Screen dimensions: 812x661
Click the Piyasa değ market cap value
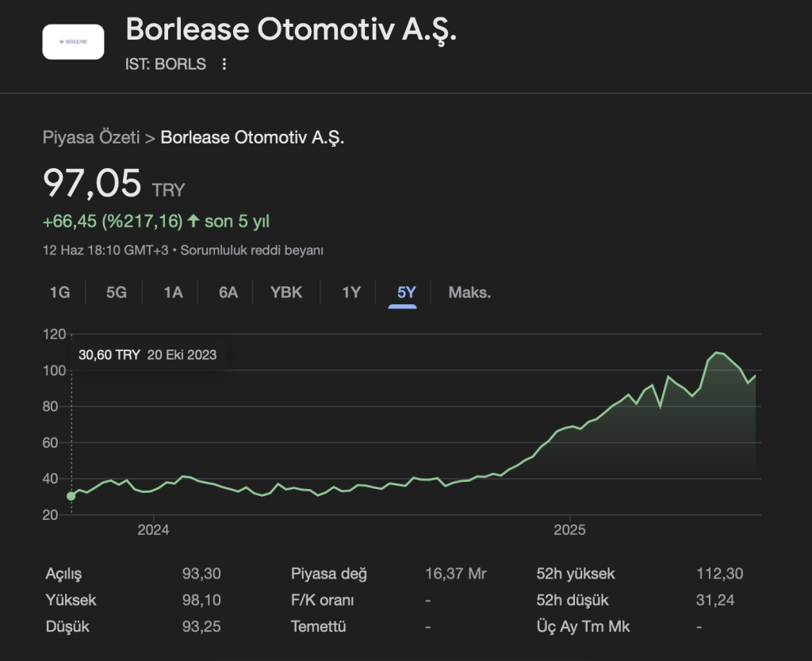(456, 574)
